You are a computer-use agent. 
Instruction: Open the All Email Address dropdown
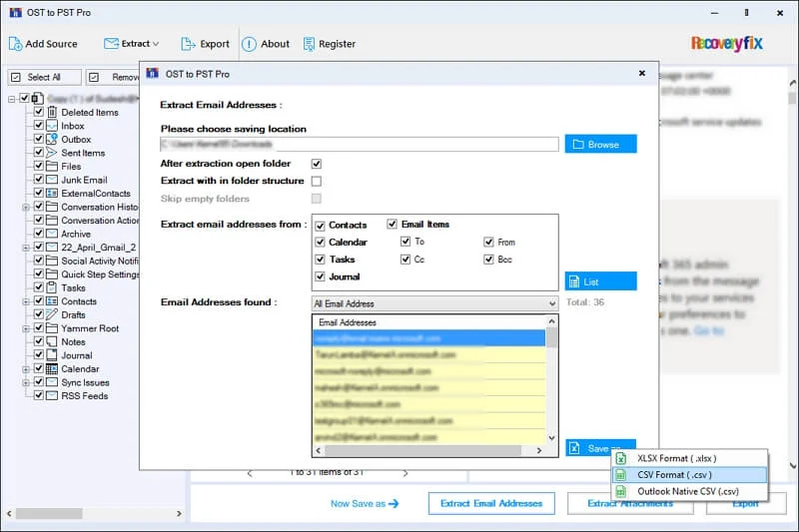point(433,303)
